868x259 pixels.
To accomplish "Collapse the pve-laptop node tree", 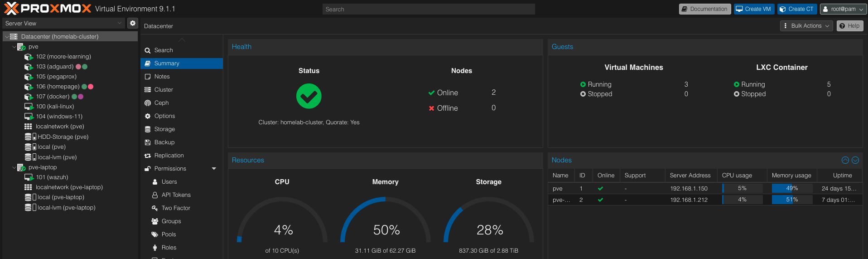I will tap(14, 167).
